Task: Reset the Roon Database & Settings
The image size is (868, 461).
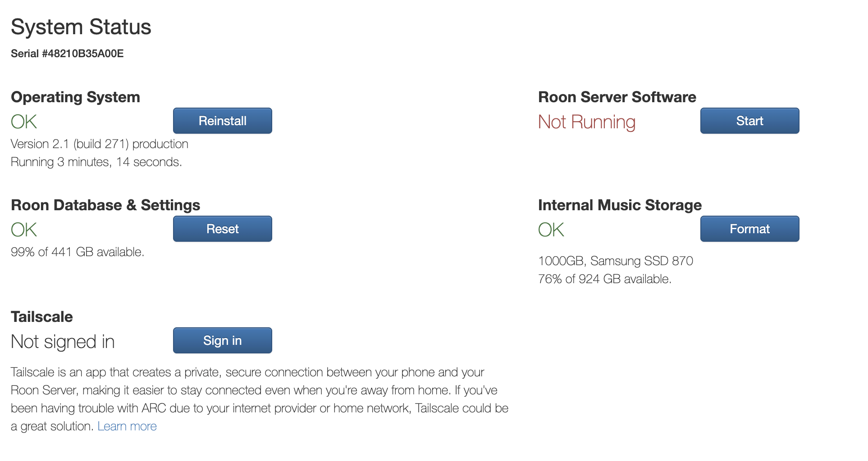Action: click(x=222, y=229)
